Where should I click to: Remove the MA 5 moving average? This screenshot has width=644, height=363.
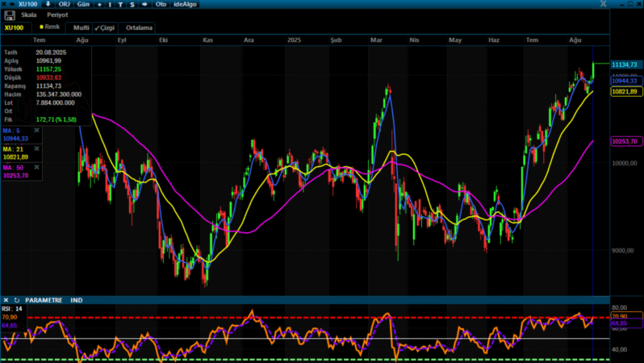click(x=36, y=129)
